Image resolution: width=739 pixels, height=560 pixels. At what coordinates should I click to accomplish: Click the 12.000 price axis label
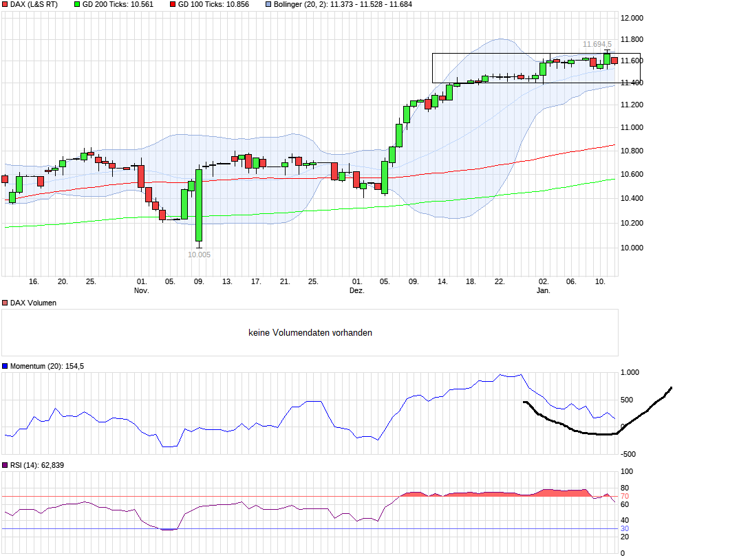(x=632, y=18)
